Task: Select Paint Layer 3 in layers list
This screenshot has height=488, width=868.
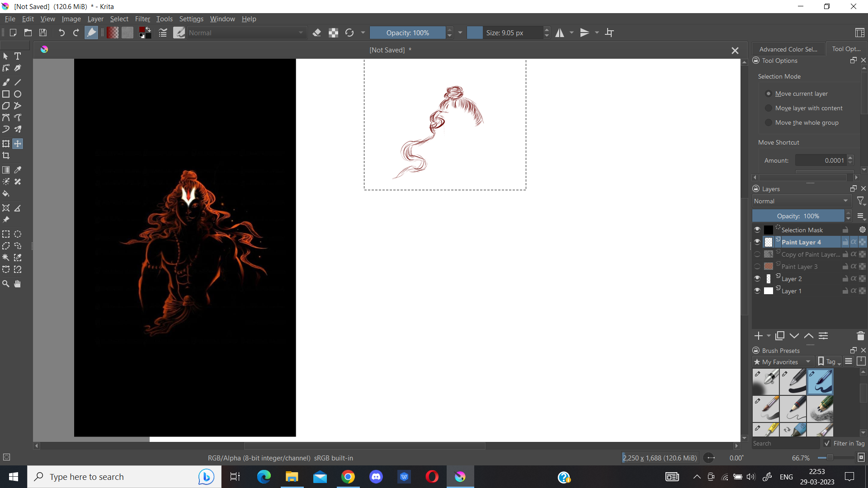Action: [799, 267]
